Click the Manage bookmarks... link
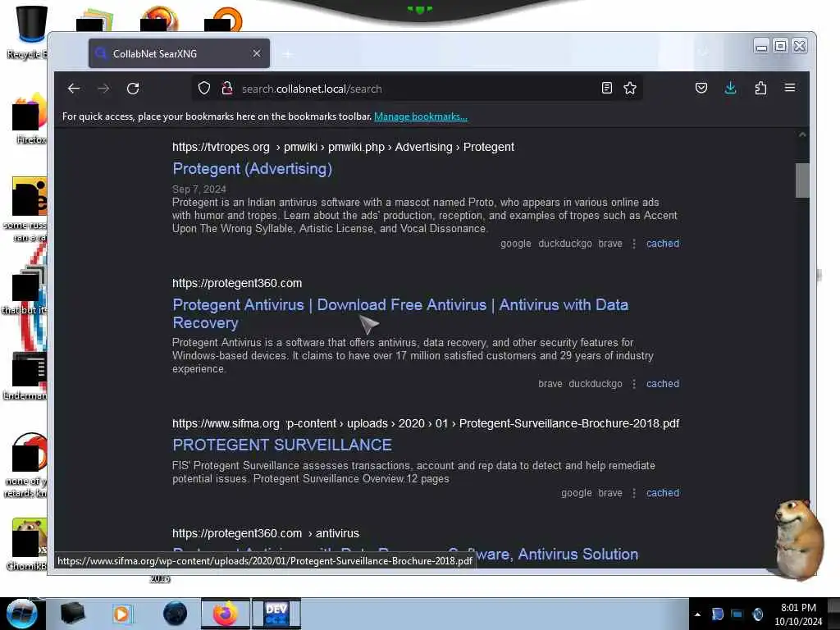Image resolution: width=840 pixels, height=630 pixels. (x=421, y=116)
